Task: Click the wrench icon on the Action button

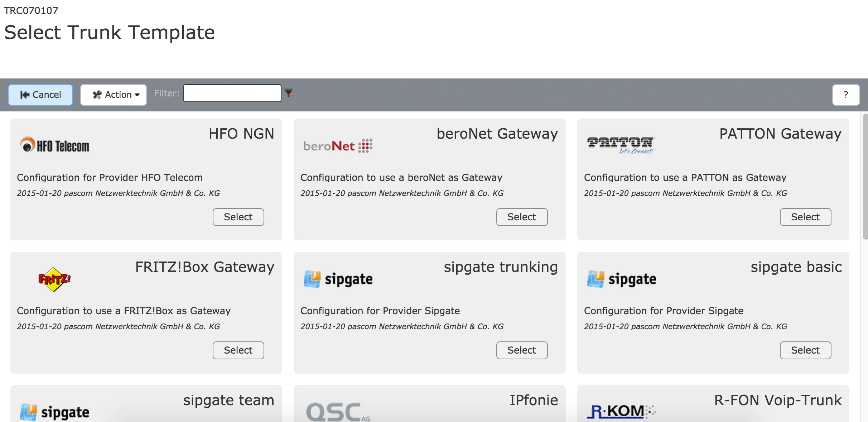Action: [97, 95]
